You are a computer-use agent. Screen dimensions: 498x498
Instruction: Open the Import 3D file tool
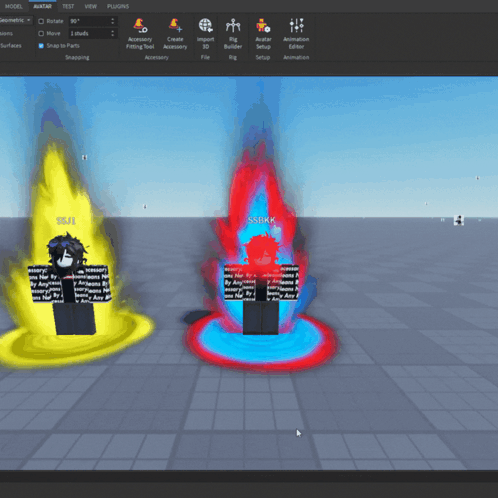coord(205,34)
